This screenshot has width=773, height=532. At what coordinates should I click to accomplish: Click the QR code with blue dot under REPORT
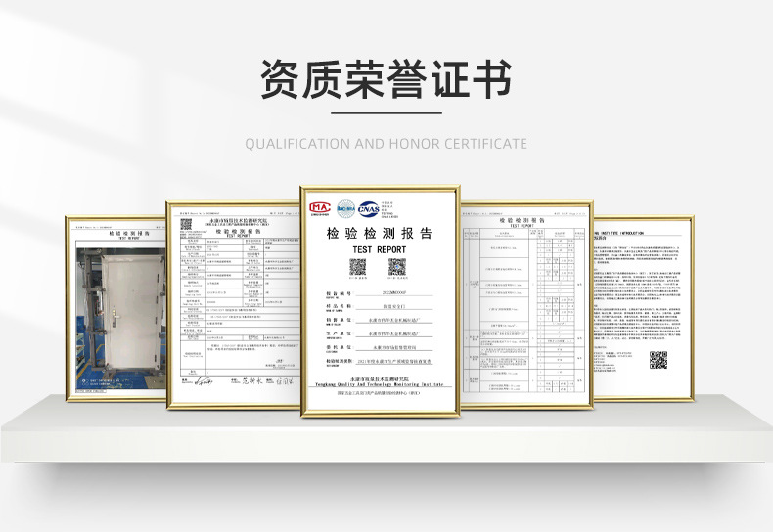[x=397, y=267]
